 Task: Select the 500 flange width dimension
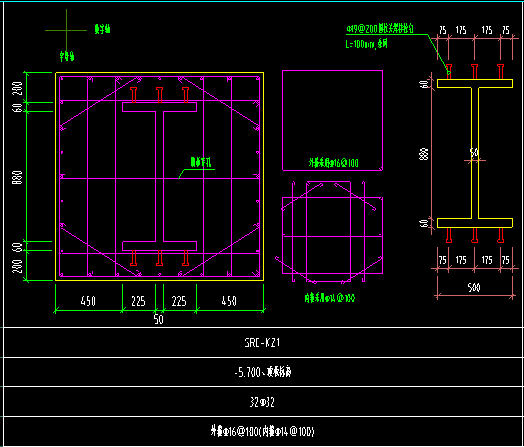(x=474, y=288)
